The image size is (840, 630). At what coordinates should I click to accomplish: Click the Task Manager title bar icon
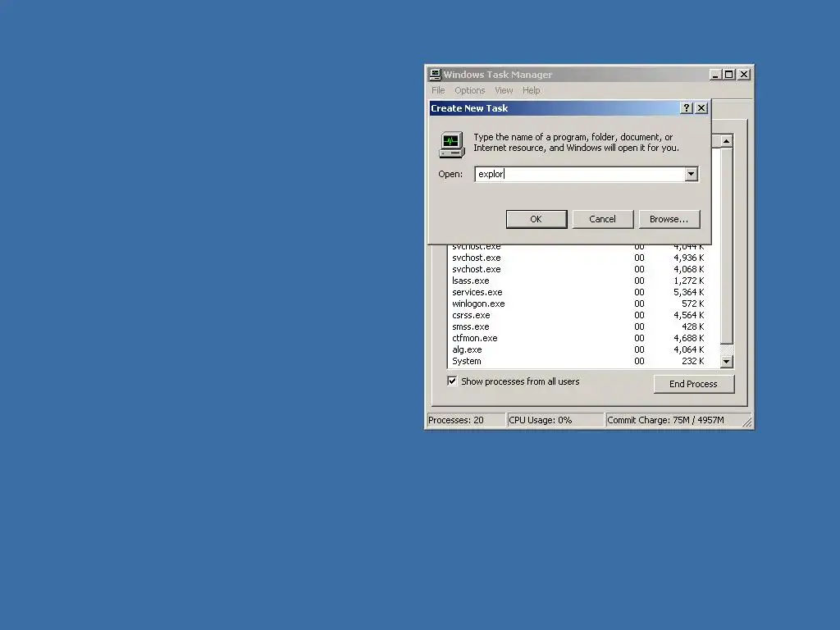(x=436, y=75)
